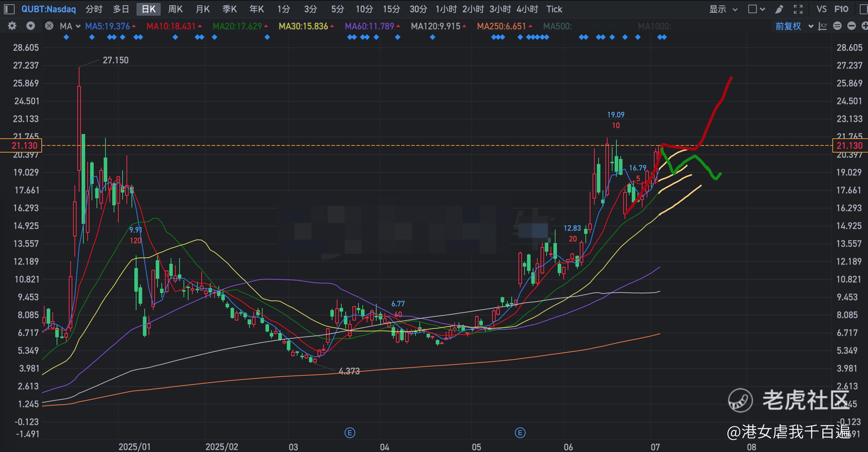Click the MA10:18.431 indicator value
Screen dimensions: 868x452
(x=171, y=26)
